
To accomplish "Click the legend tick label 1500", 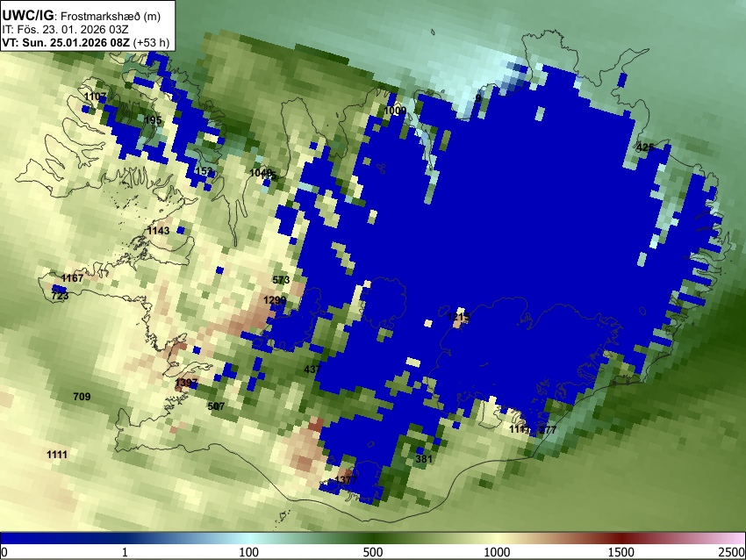I will click(x=621, y=552).
